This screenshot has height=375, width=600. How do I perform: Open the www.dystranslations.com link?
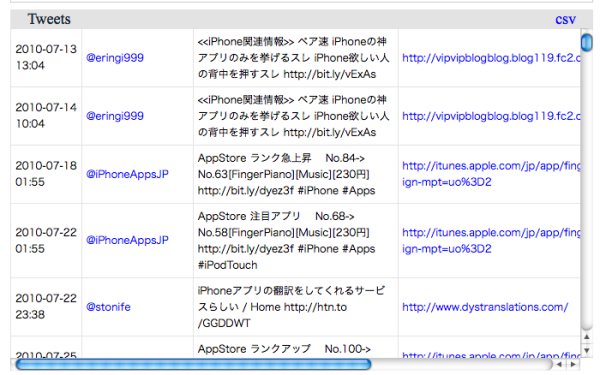pyautogui.click(x=485, y=307)
